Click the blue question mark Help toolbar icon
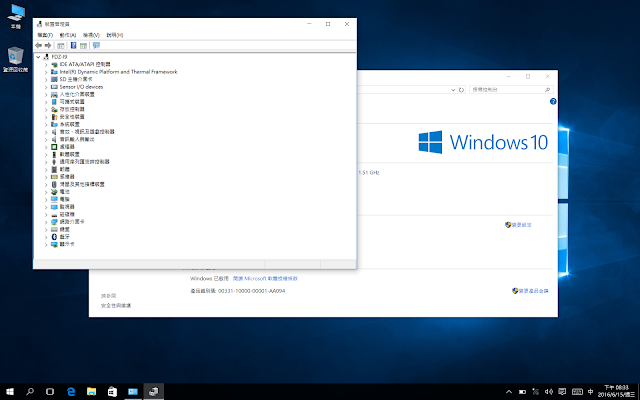 (x=73, y=45)
